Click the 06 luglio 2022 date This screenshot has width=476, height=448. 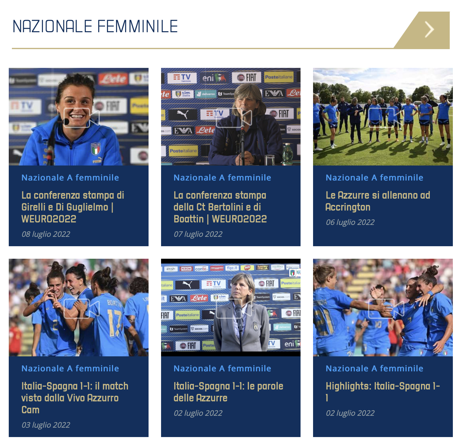tap(350, 222)
